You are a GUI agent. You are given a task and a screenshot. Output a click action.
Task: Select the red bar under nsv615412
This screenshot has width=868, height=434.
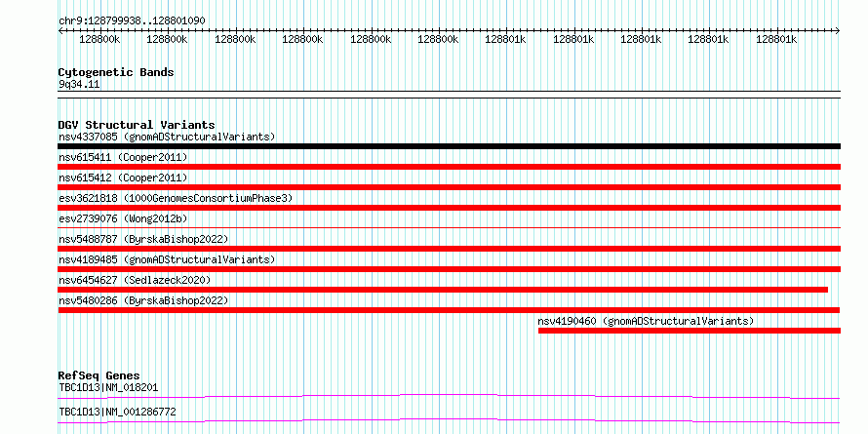[x=449, y=187]
